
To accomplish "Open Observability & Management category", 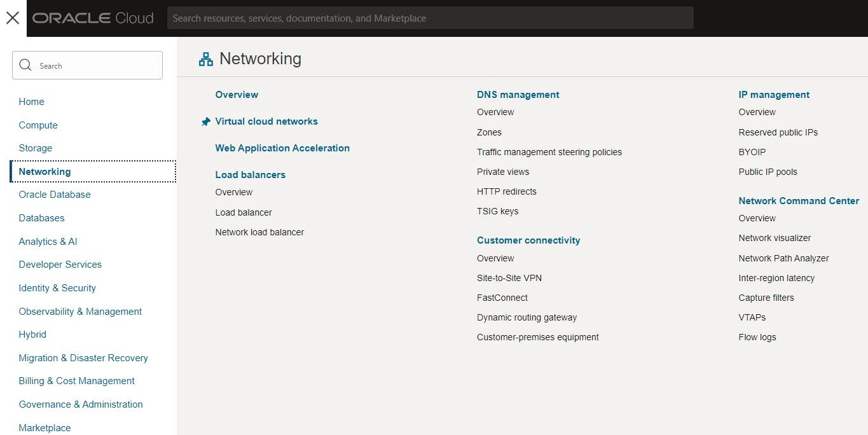I will pyautogui.click(x=80, y=312).
